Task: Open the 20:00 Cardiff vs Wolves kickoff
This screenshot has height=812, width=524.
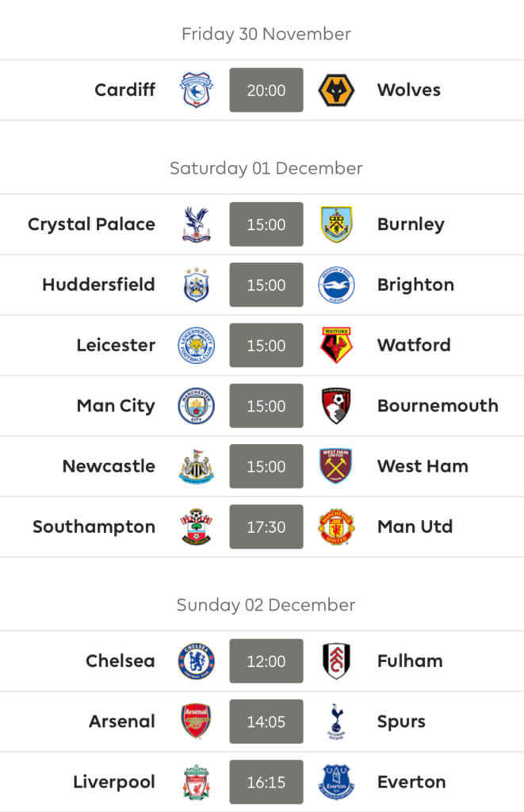Action: (266, 90)
